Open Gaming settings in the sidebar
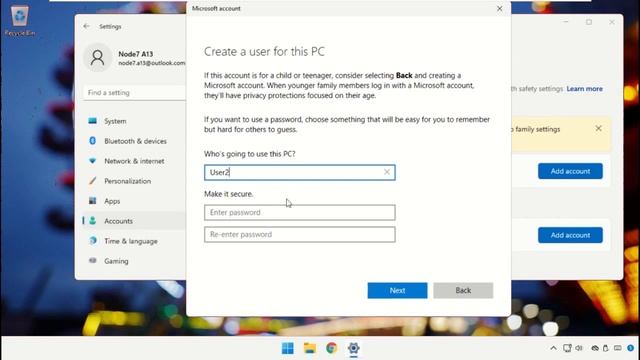 116,261
